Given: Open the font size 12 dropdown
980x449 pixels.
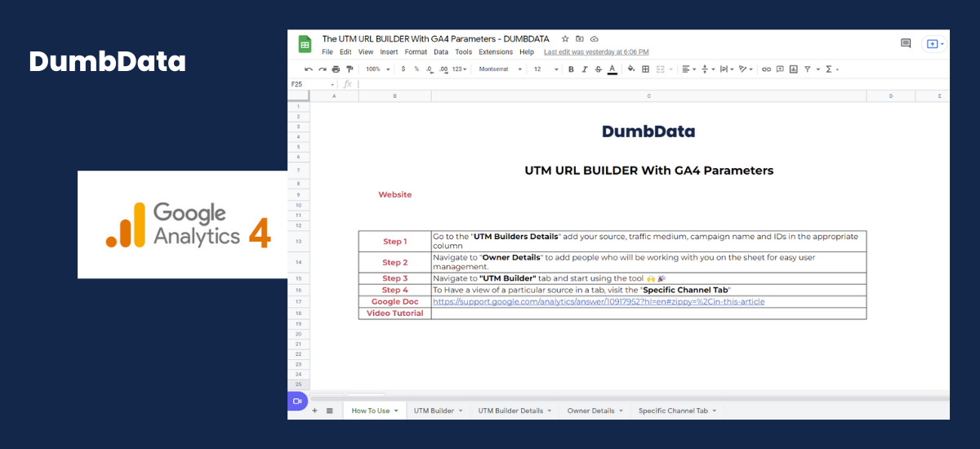Looking at the screenshot, I should (x=546, y=69).
